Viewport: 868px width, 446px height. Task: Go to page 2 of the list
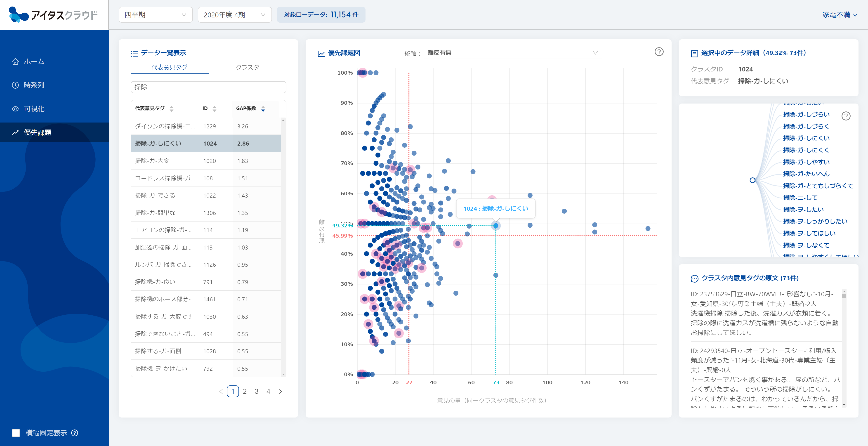(245, 392)
